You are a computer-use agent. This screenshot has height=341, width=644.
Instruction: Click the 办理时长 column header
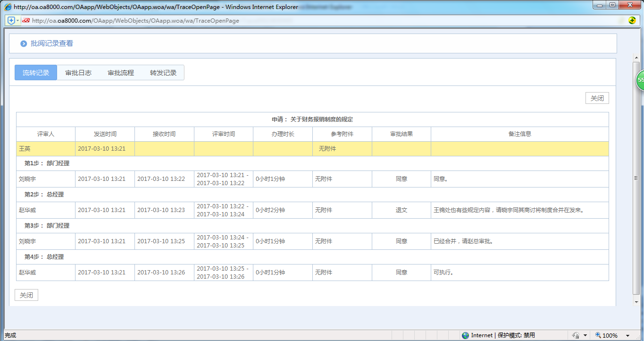283,134
